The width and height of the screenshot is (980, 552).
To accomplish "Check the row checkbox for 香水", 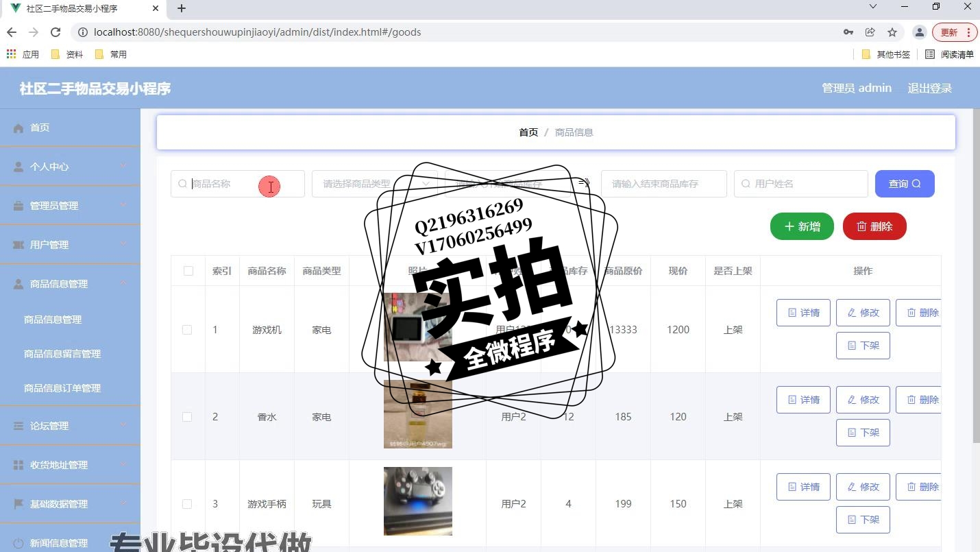I will [187, 417].
